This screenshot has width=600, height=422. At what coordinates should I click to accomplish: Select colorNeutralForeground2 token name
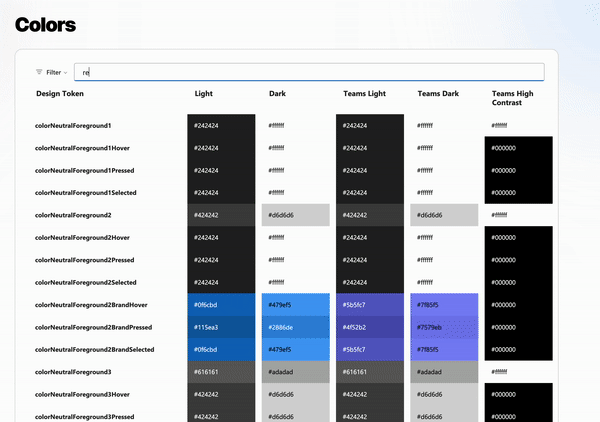tap(73, 215)
